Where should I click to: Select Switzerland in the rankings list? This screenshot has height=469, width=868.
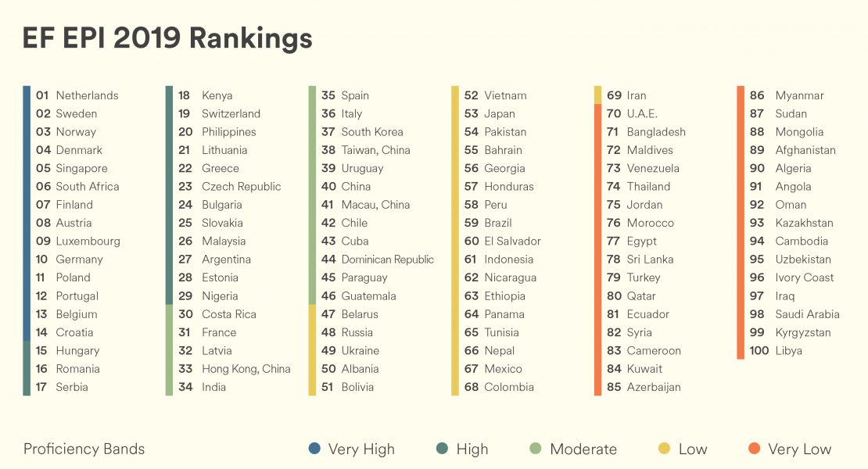pyautogui.click(x=231, y=113)
